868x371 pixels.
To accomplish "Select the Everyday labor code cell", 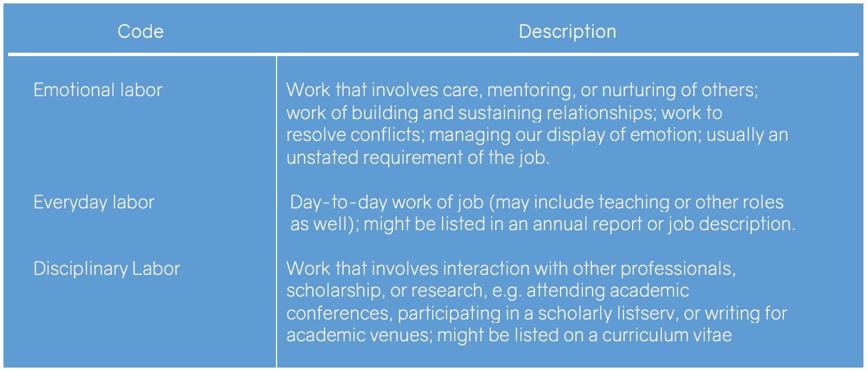I will 94,202.
